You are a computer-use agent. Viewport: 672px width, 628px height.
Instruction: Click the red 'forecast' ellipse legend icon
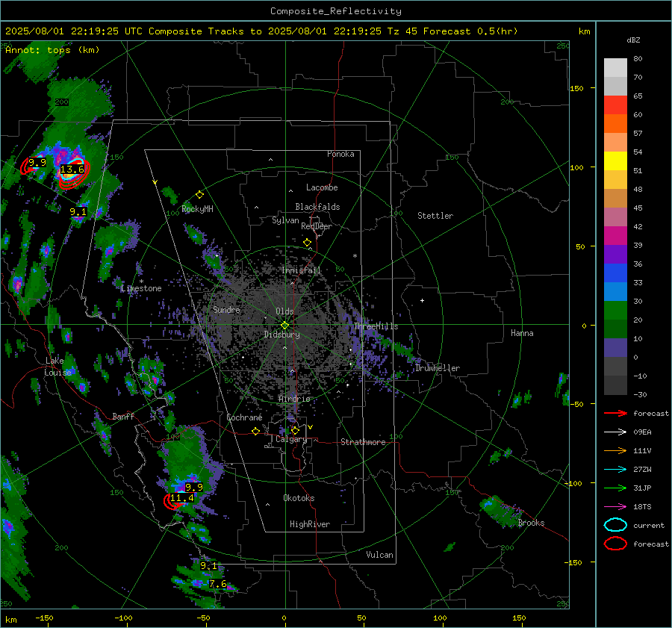[x=615, y=544]
